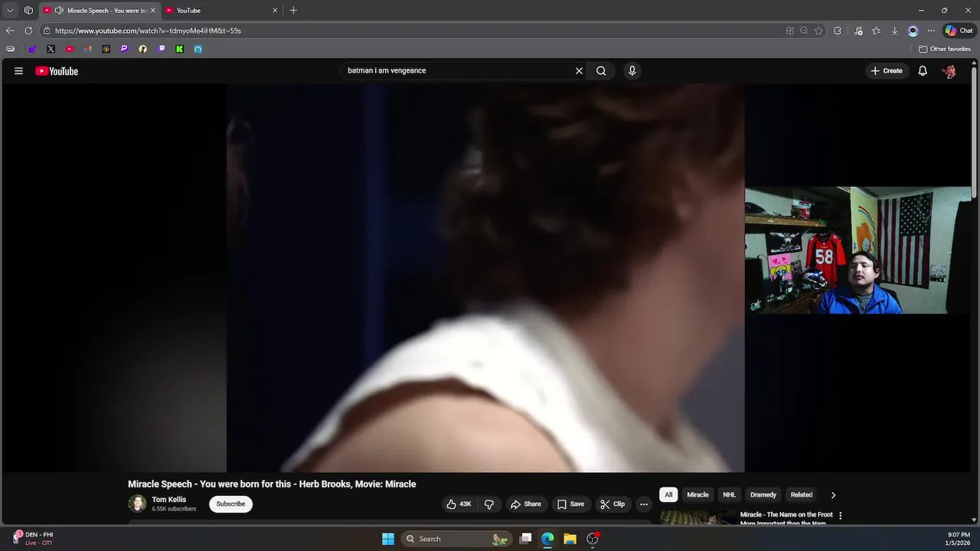Viewport: 980px width, 551px height.
Task: Clear the YouTube search query
Action: pos(579,70)
